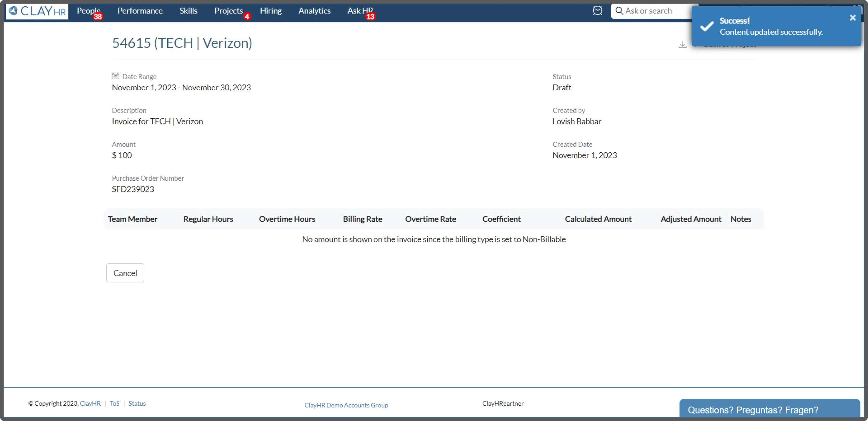The height and width of the screenshot is (421, 868).
Task: Click the red 38 badge on People
Action: click(x=98, y=17)
